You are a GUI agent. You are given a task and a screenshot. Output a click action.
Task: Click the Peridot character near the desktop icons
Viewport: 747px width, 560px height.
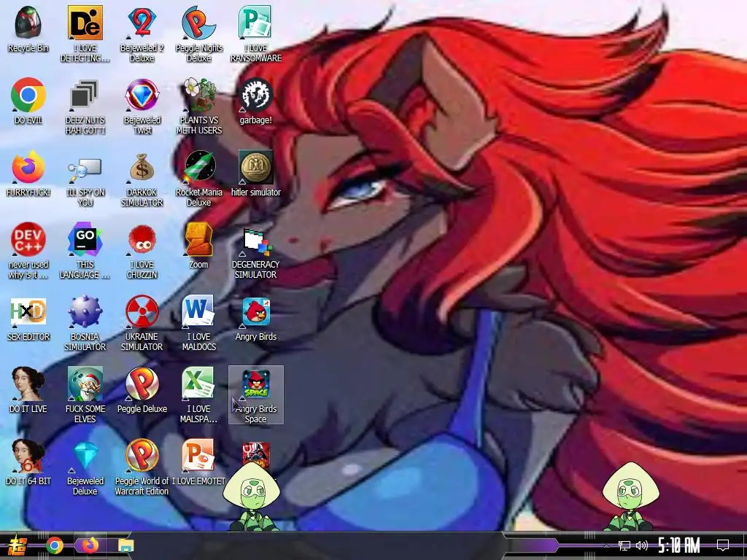[x=252, y=495]
